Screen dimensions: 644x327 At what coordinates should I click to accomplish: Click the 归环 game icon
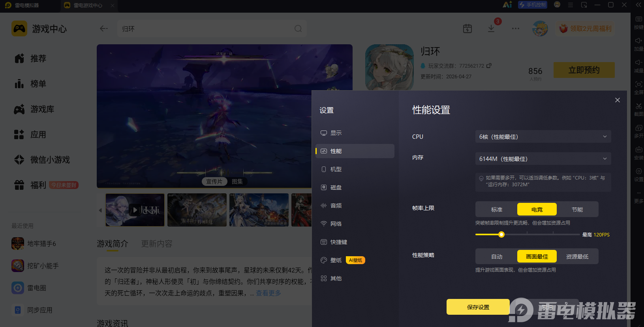[x=389, y=67]
